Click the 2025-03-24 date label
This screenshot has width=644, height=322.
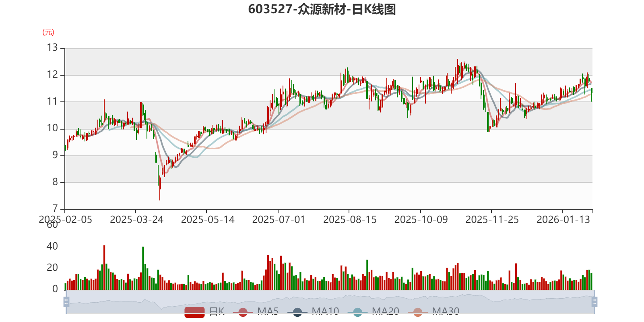pos(136,220)
